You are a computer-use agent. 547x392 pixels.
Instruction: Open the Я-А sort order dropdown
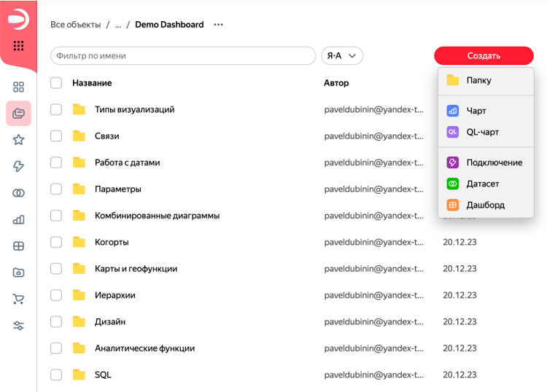click(342, 56)
